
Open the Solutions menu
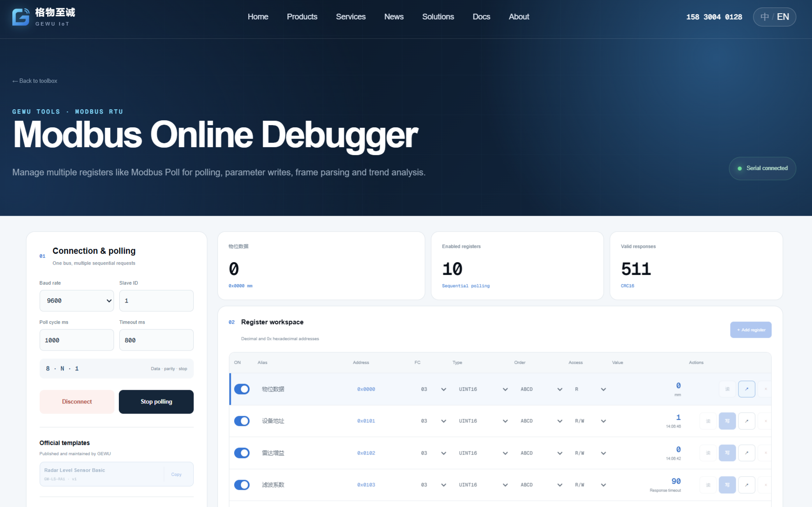pos(438,17)
